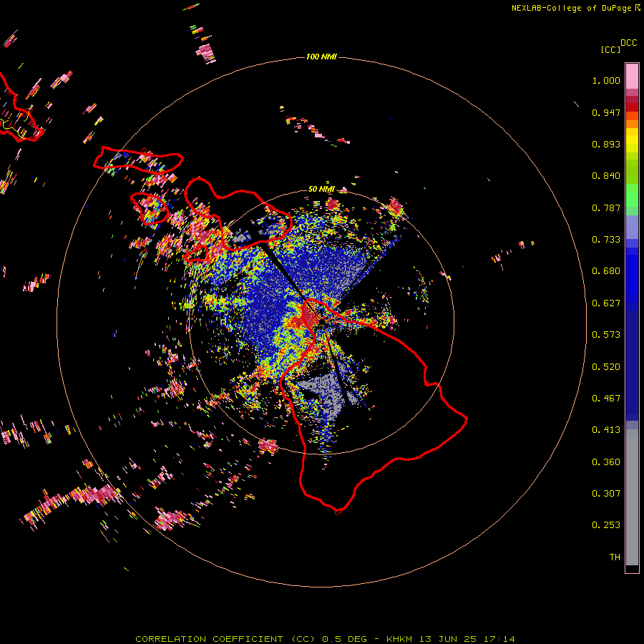Click the 0.413 scale value
The width and height of the screenshot is (644, 644).
(x=606, y=430)
